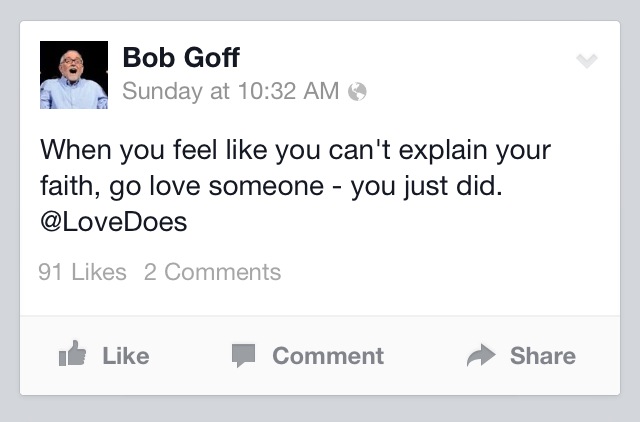Open Bob Goff's profile picture
This screenshot has width=640, height=422.
click(x=73, y=75)
